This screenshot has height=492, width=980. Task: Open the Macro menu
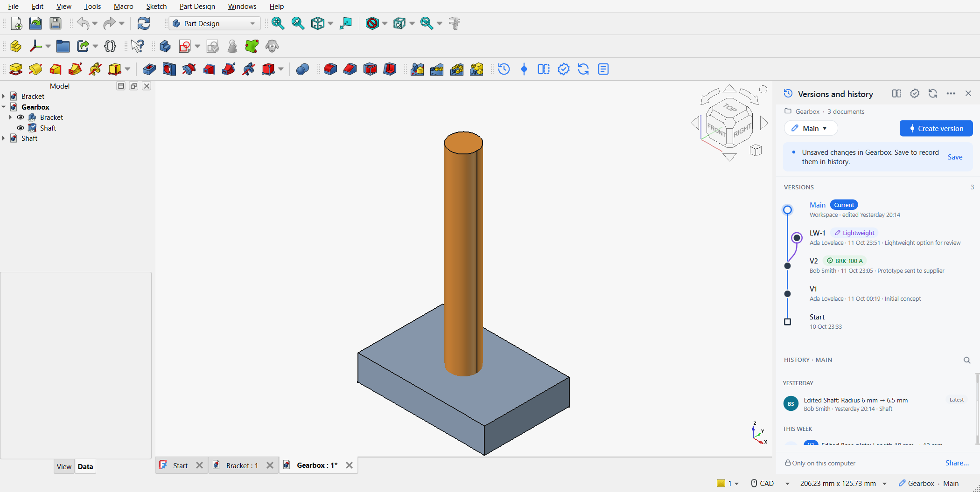123,6
